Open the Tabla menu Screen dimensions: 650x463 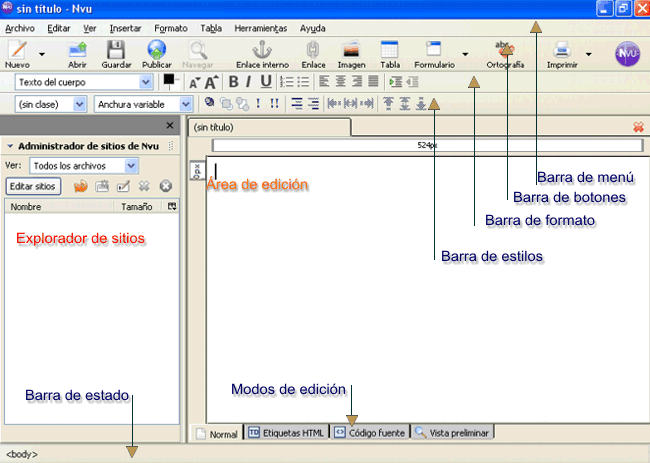[211, 28]
